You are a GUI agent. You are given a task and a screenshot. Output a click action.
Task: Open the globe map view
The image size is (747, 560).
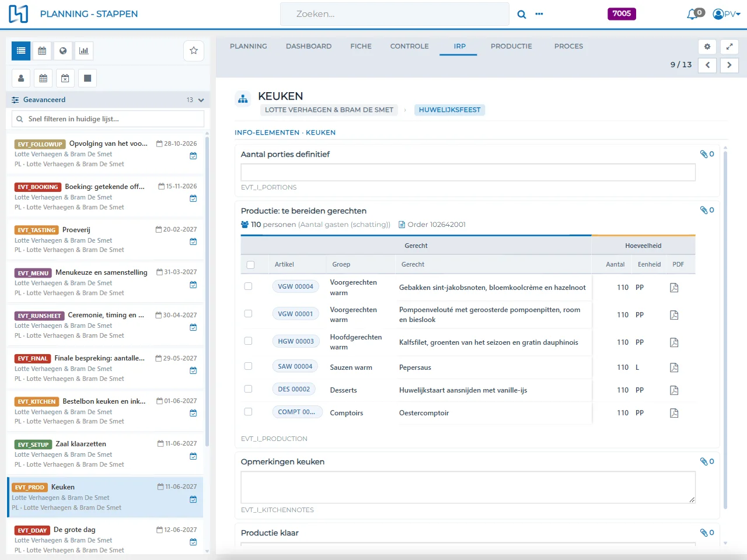pos(63,51)
